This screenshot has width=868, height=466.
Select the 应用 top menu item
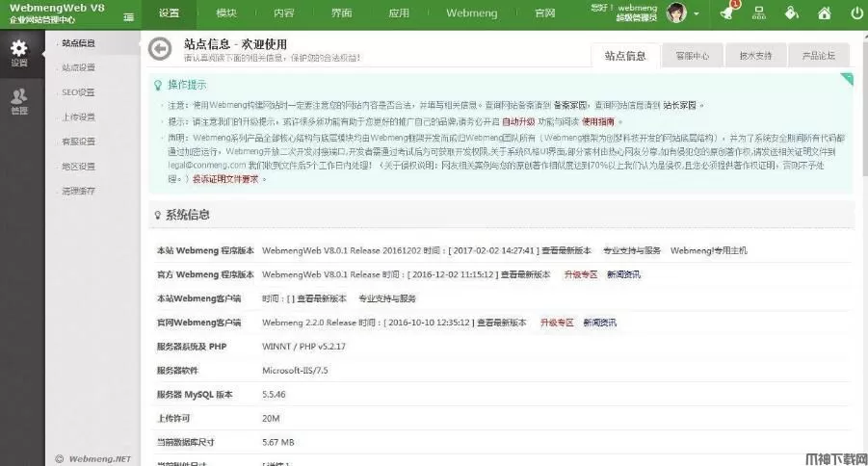tap(399, 13)
